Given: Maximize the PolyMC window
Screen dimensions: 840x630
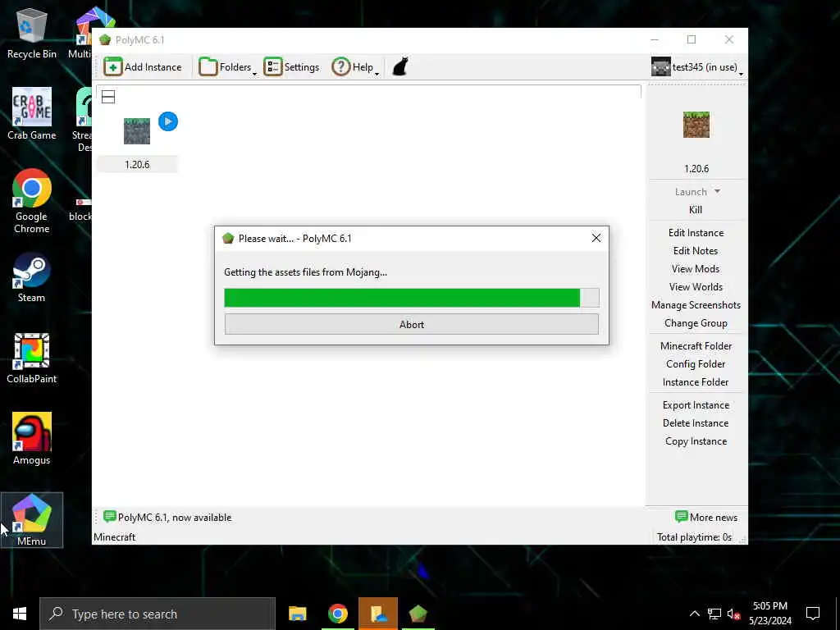Looking at the screenshot, I should (x=691, y=39).
